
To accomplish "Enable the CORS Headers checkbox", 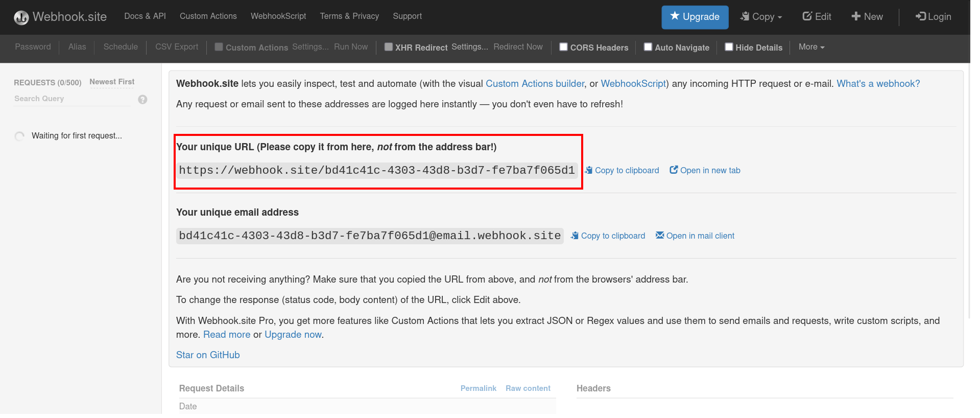I will point(563,47).
